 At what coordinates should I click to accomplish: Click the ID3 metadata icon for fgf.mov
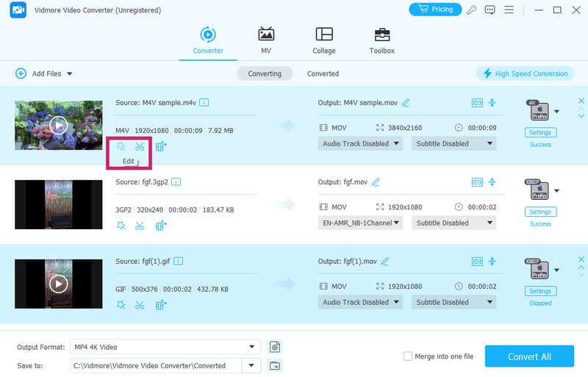click(x=477, y=182)
